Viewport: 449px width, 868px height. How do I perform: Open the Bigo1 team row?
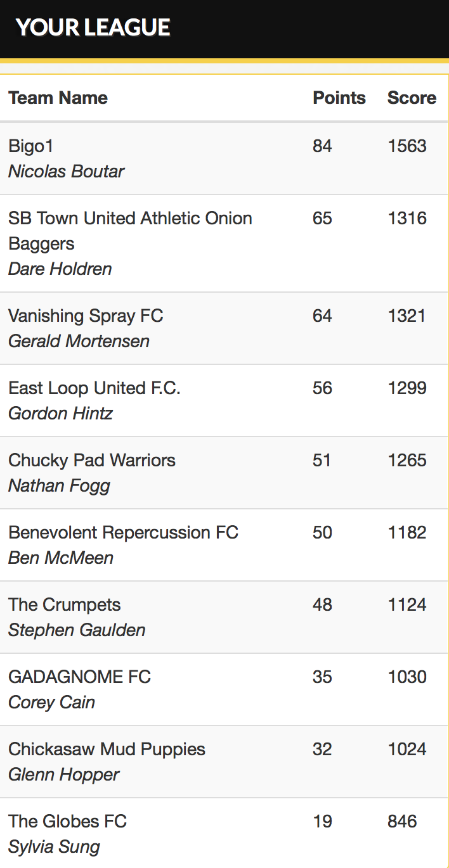point(224,158)
